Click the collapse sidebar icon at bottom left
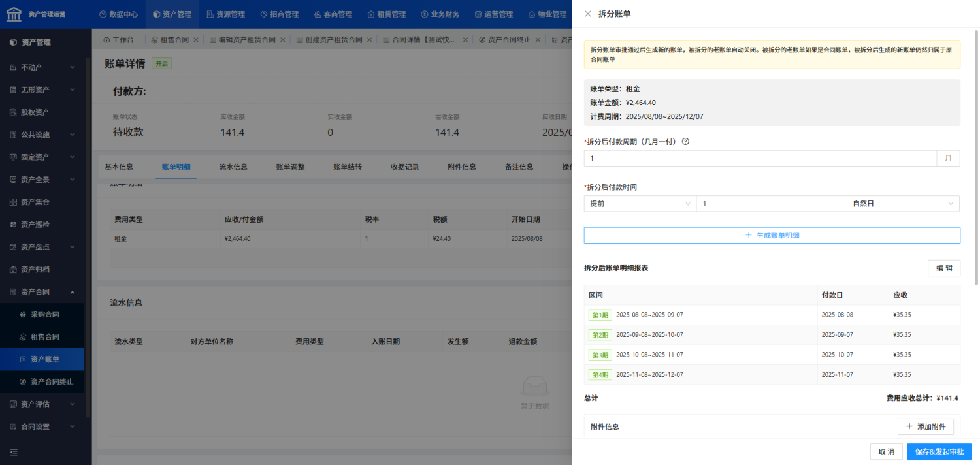The width and height of the screenshot is (980, 465). click(x=14, y=452)
